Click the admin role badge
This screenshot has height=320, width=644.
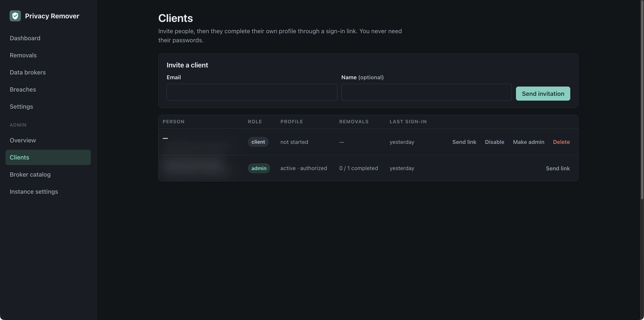pos(259,168)
